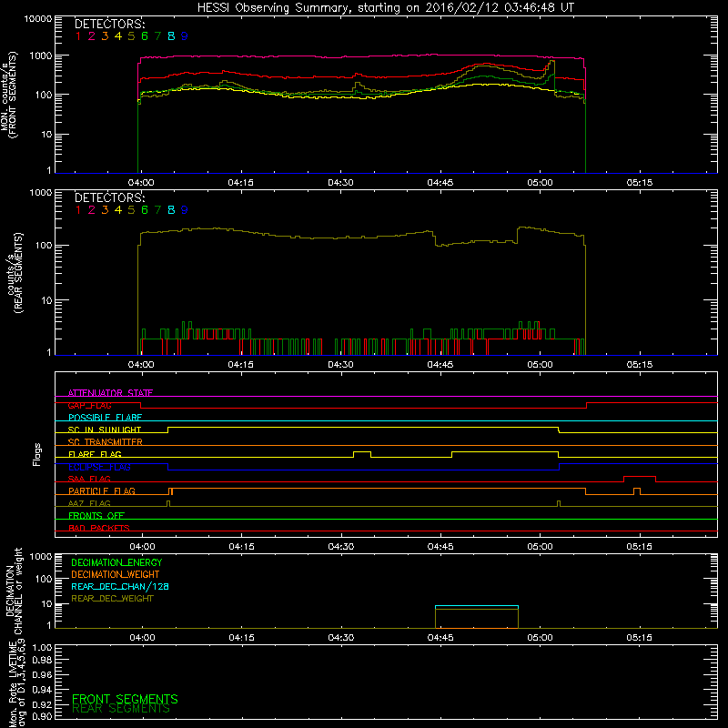Select detector 3 number in front segments legend
Viewport: 728px width, 728px height.
click(x=105, y=36)
